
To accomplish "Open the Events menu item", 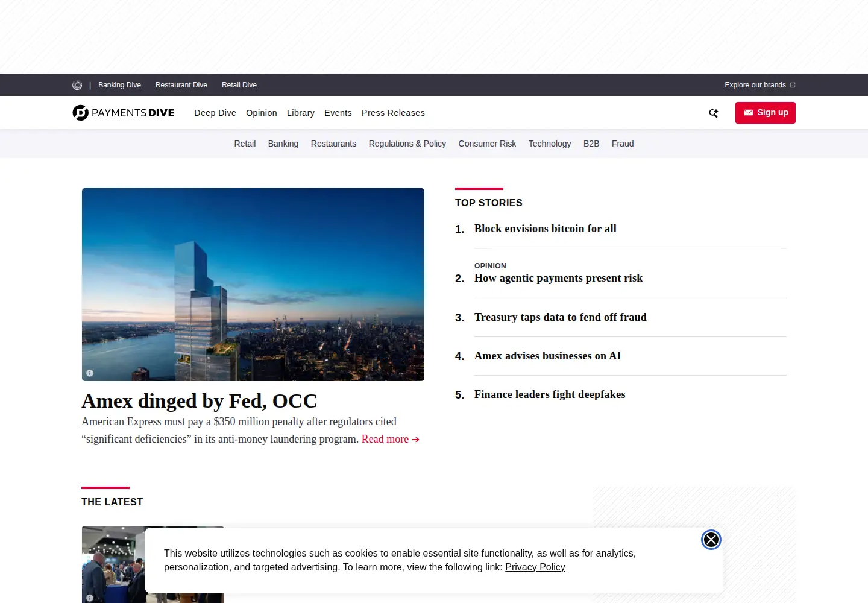I will coord(338,113).
